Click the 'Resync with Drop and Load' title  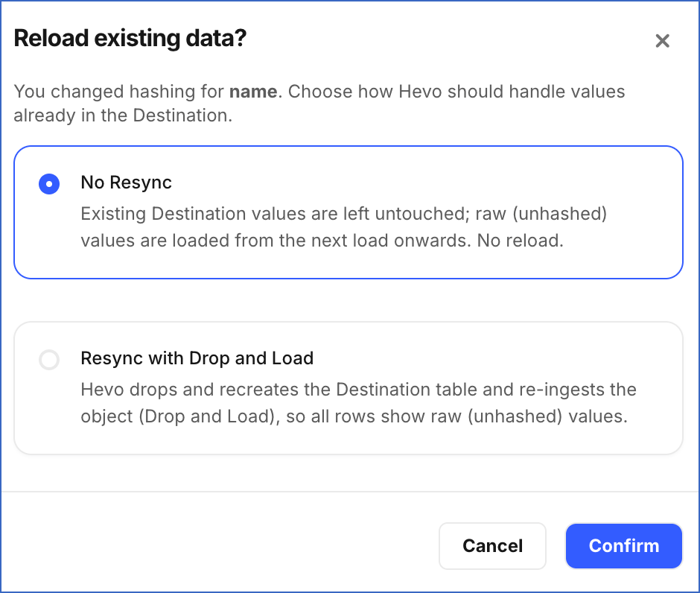(197, 358)
